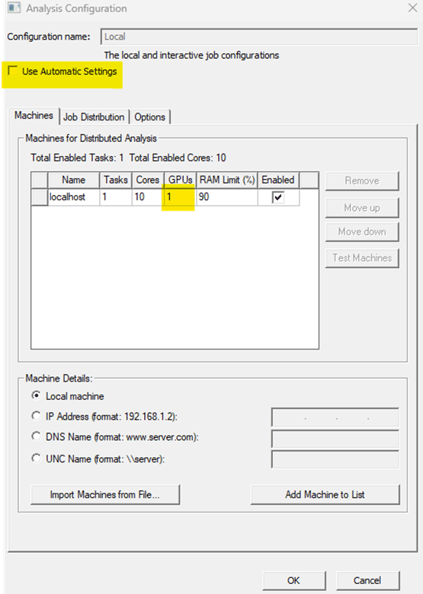The height and width of the screenshot is (594, 423).
Task: Select the DNS Name radio option
Action: [36, 436]
